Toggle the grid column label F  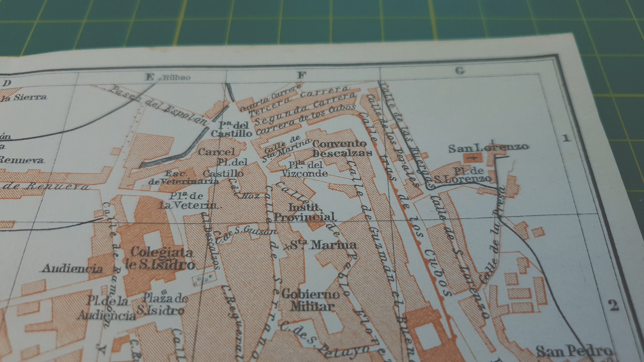pos(301,75)
